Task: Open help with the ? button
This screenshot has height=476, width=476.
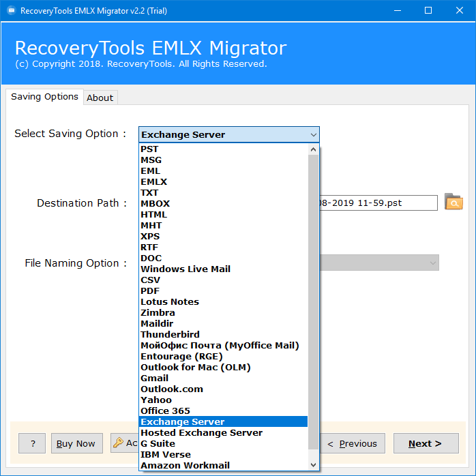Action: (32, 443)
